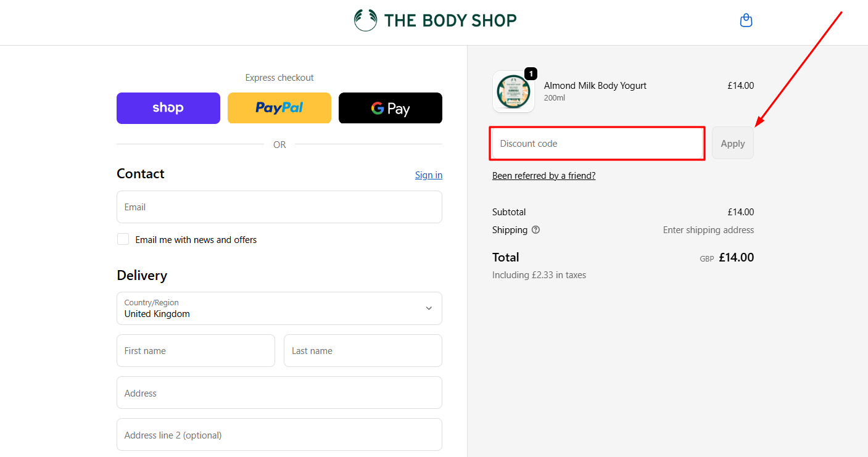Image resolution: width=868 pixels, height=457 pixels.
Task: Focus the Discount code field
Action: tap(598, 143)
